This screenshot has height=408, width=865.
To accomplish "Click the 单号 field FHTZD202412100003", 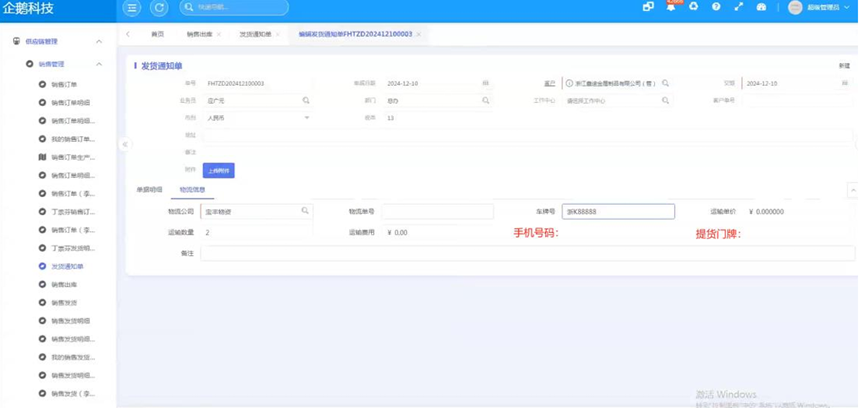I will point(259,84).
